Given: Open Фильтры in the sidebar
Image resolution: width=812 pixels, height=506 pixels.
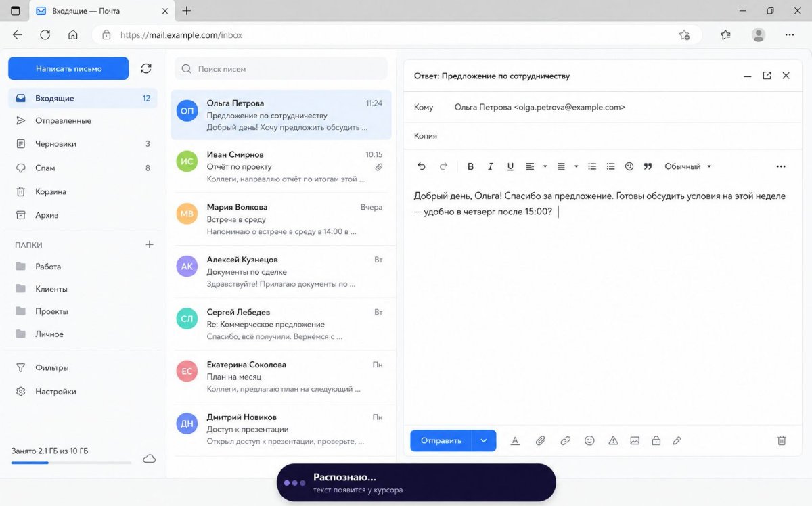Looking at the screenshot, I should tap(83, 368).
